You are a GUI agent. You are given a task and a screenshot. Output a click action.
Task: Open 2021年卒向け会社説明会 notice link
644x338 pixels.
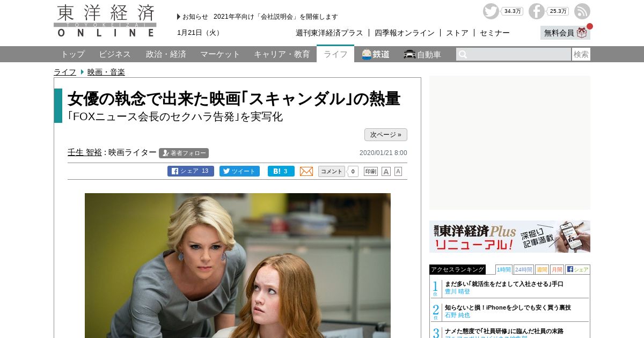point(276,17)
